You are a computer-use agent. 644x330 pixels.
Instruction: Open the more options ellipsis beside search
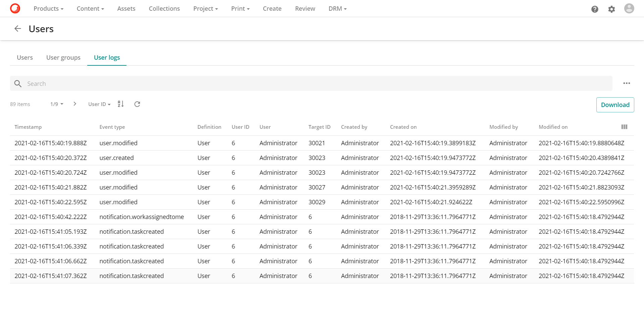click(626, 83)
